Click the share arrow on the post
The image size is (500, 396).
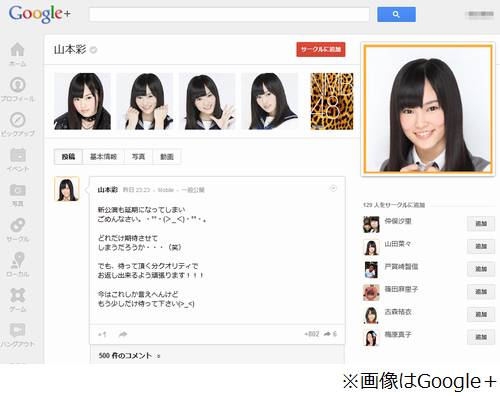pos(123,334)
